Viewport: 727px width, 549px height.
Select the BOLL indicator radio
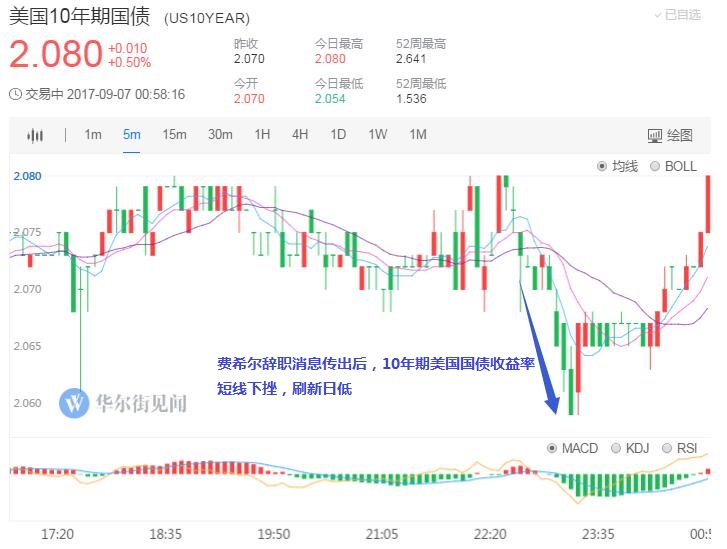tap(655, 166)
